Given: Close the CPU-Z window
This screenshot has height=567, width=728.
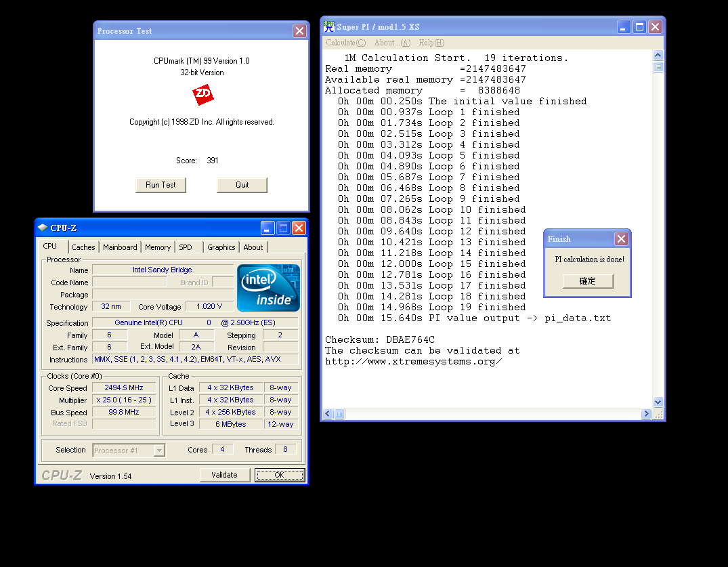Looking at the screenshot, I should (299, 228).
